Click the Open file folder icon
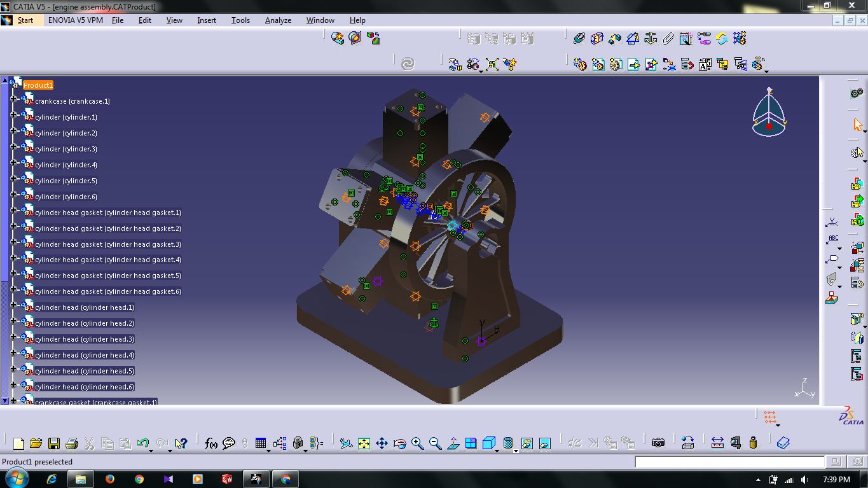The image size is (868, 488). (36, 443)
